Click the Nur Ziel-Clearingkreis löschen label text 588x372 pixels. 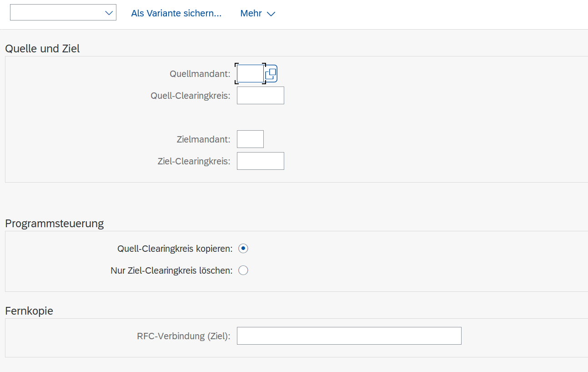[171, 270]
